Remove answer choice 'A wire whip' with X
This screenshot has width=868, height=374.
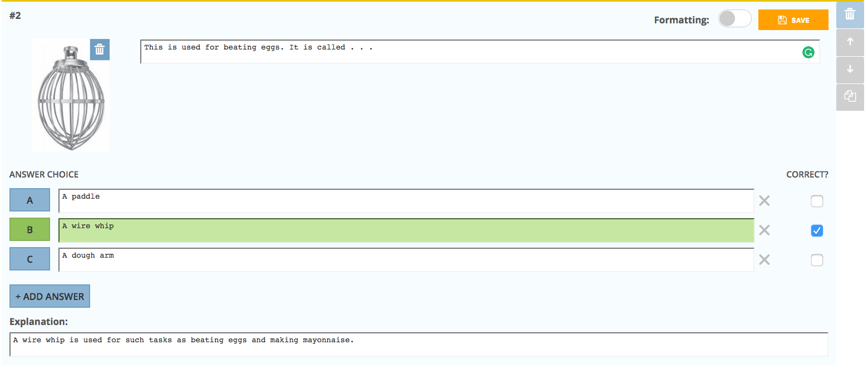pyautogui.click(x=764, y=230)
